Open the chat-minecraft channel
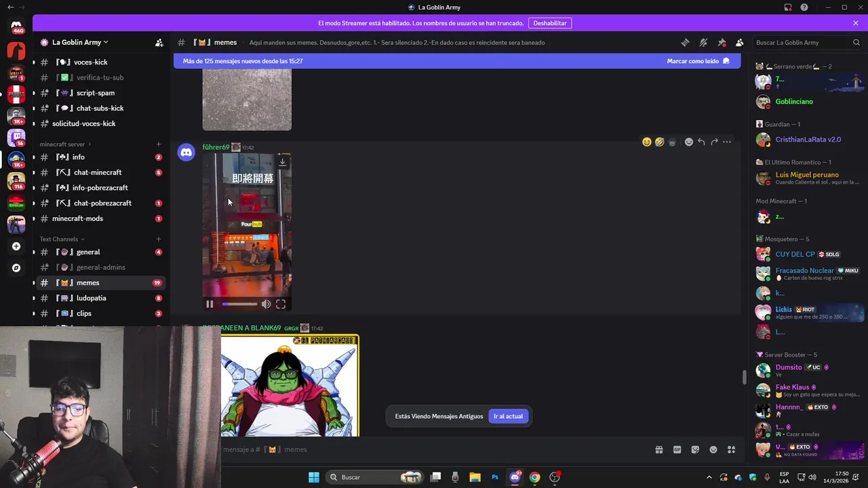868x488 pixels. [x=102, y=172]
